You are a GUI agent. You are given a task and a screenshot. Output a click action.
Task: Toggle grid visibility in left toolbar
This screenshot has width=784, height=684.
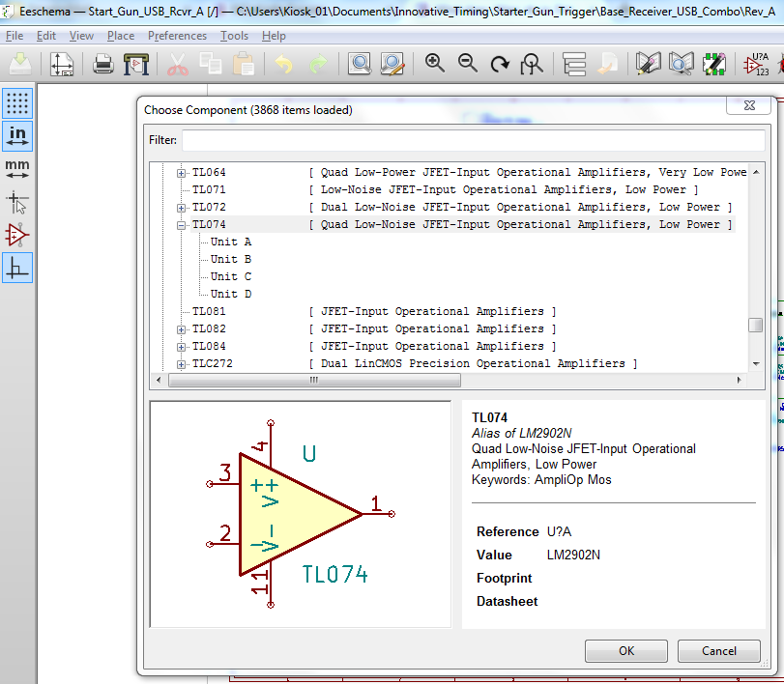pyautogui.click(x=17, y=103)
